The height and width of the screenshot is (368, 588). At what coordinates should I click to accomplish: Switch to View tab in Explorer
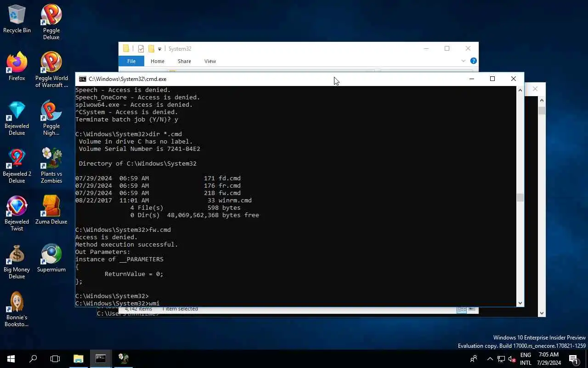coord(210,61)
